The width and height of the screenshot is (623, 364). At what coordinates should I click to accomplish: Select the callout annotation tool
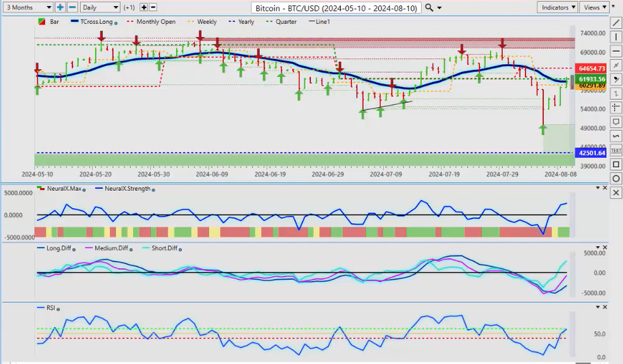pos(616,121)
